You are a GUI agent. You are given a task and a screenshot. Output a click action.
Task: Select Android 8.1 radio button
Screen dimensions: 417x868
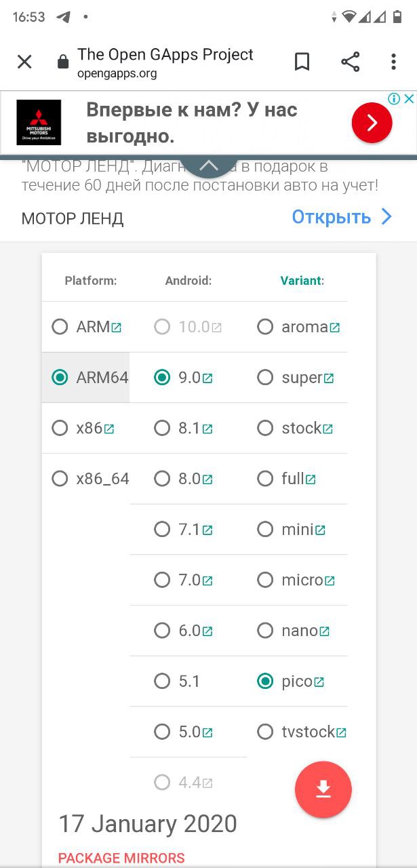coord(161,428)
